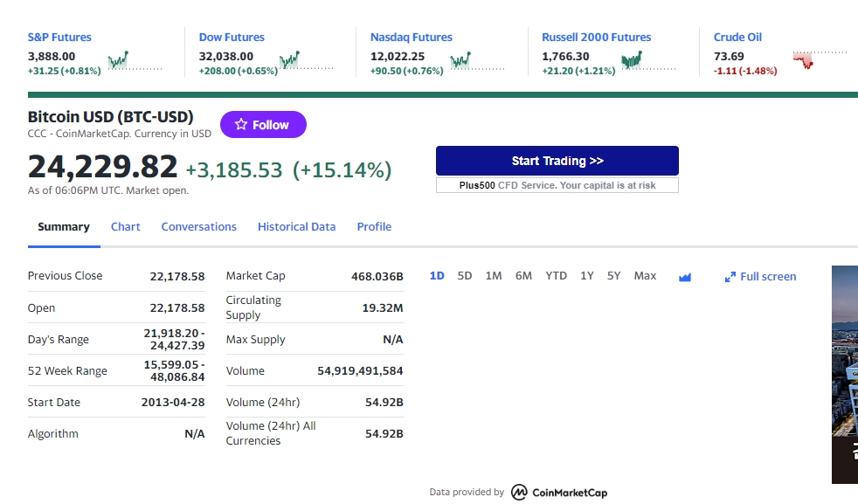
Task: Open the Crude Oil sparkline chart
Action: click(x=820, y=60)
